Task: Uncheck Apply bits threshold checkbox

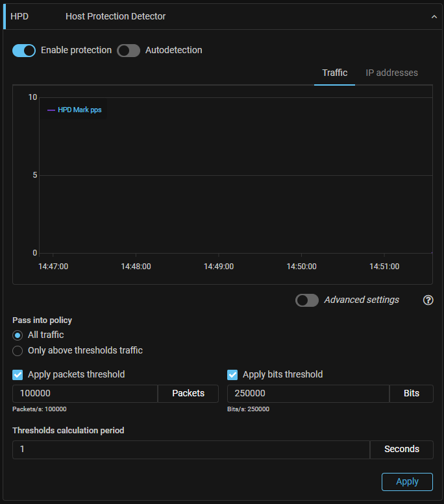Action: [x=232, y=375]
